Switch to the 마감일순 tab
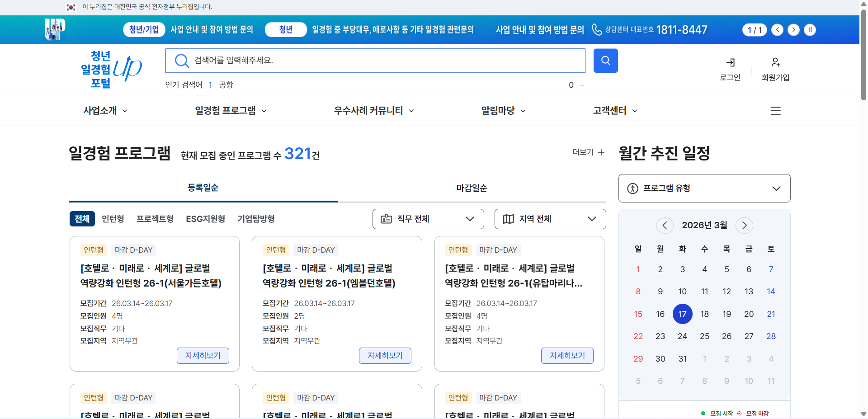Screen dimensions: 868x419 472,188
